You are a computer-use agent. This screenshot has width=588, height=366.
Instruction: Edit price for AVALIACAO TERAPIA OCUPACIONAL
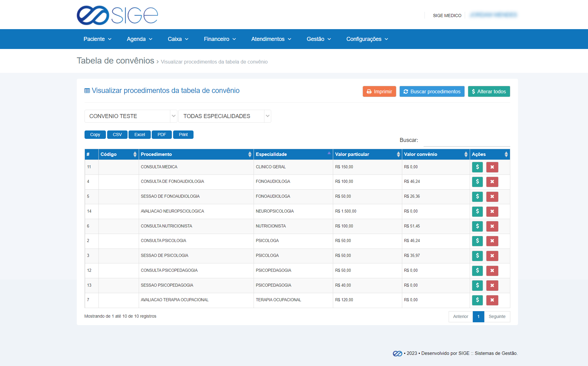click(477, 300)
